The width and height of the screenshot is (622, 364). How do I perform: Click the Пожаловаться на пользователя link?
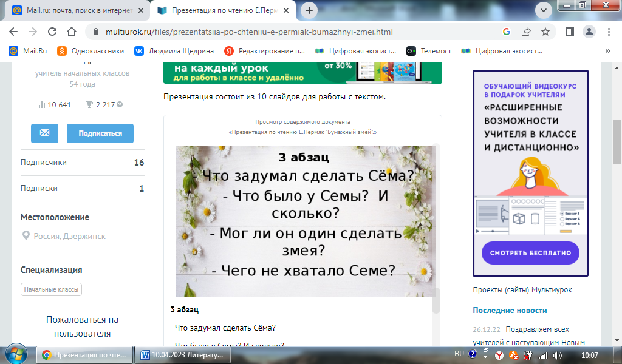82,326
